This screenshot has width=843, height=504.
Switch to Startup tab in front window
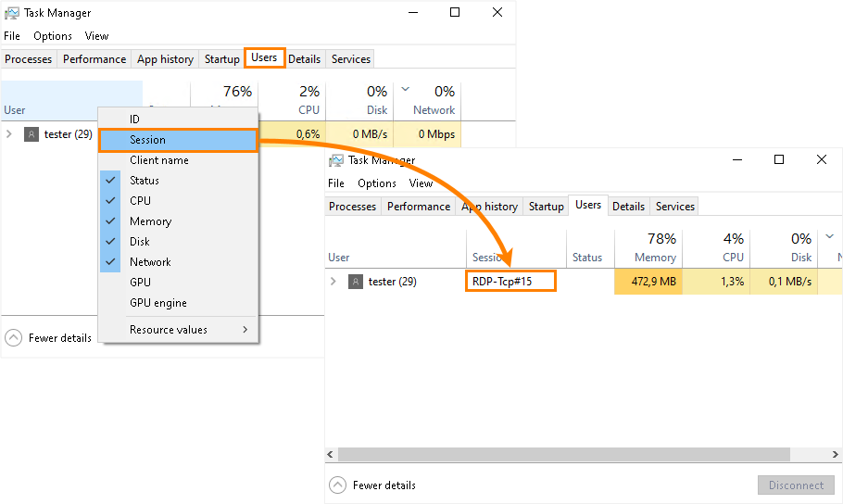pyautogui.click(x=547, y=207)
